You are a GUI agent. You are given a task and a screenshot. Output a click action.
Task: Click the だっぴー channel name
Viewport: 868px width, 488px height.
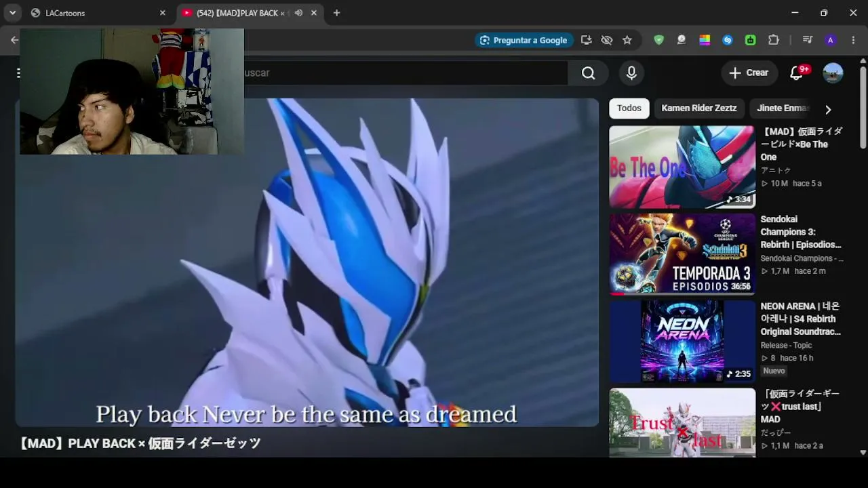click(776, 432)
